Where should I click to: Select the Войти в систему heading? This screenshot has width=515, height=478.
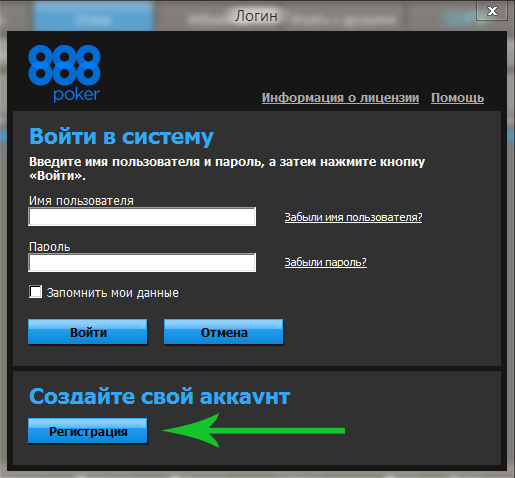click(x=121, y=137)
